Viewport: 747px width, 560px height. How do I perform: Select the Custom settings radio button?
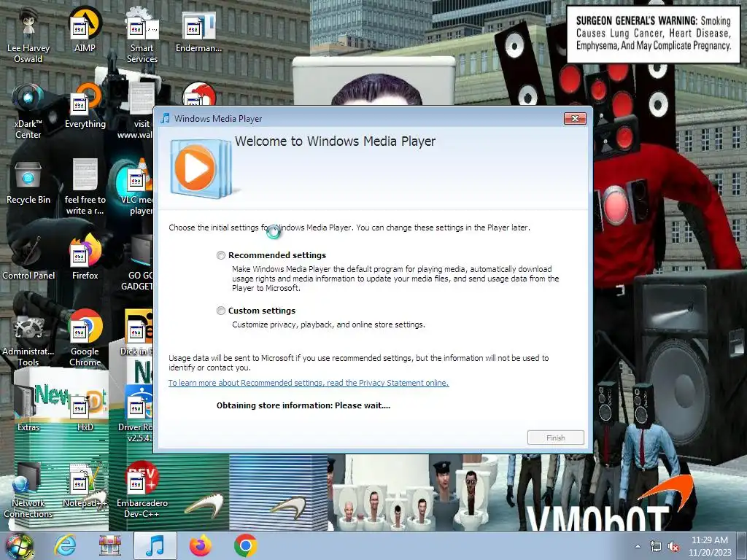[x=221, y=311]
